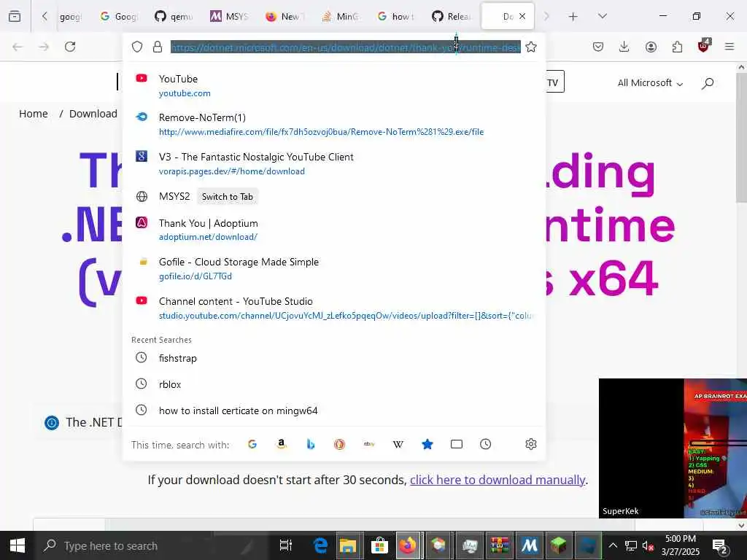Open the Firefox application hamburger menu
Screen dimensions: 747x560
coord(729,47)
